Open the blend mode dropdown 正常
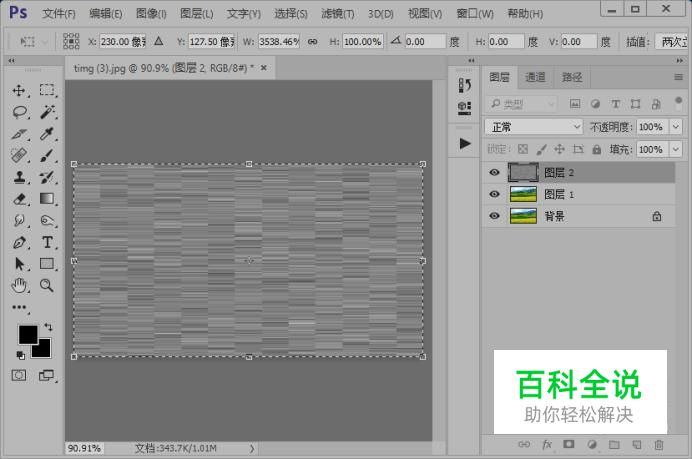The image size is (692, 459). 533,127
